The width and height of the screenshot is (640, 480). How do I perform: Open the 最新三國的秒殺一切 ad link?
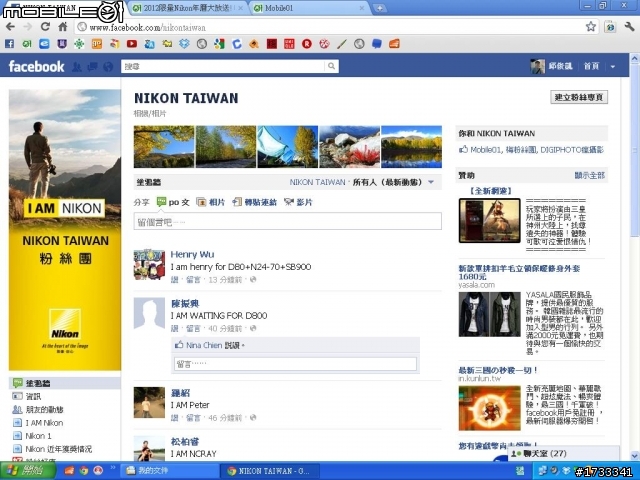[498, 370]
